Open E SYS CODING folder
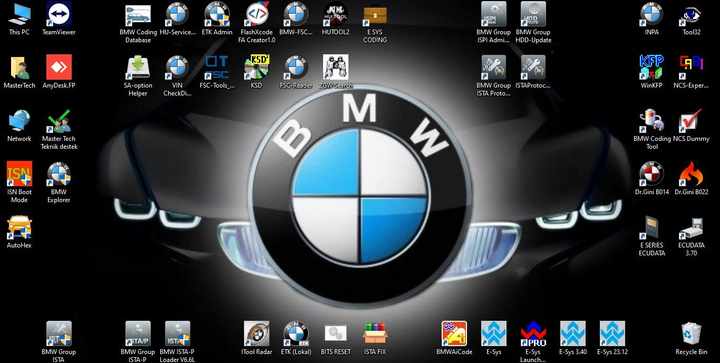 [x=375, y=22]
